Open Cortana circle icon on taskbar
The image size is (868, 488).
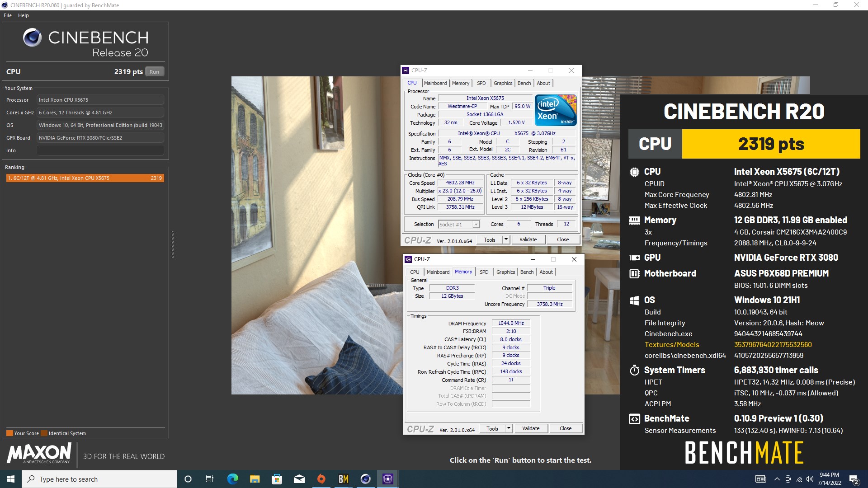click(188, 479)
